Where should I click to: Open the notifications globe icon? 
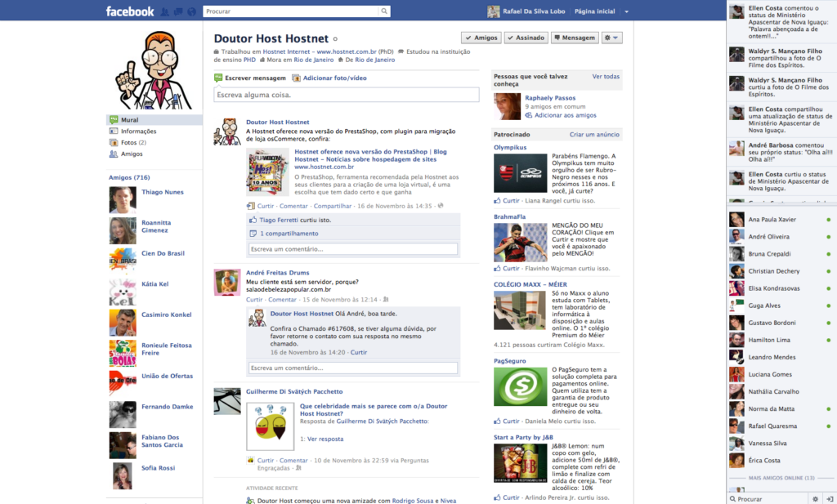click(x=191, y=11)
